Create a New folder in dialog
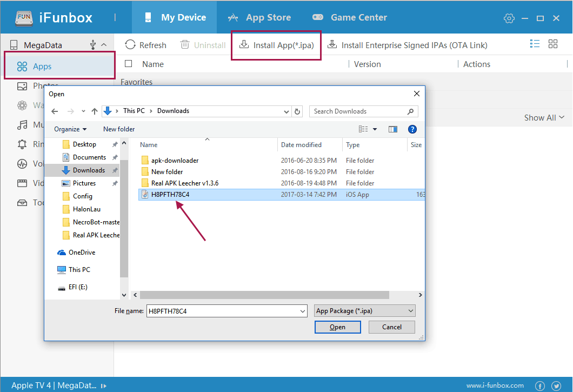This screenshot has width=573, height=392. (x=119, y=129)
